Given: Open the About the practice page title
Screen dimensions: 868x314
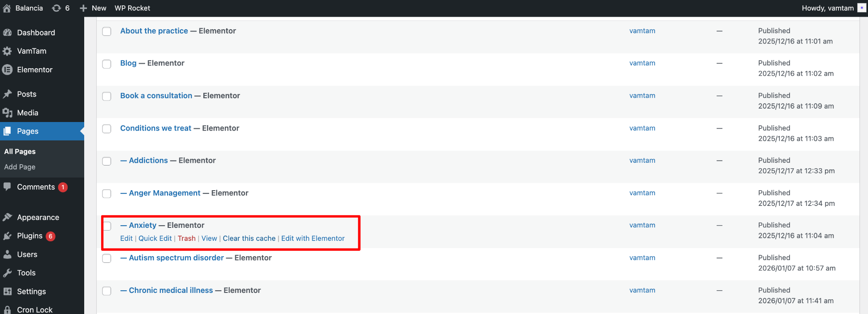Looking at the screenshot, I should 154,31.
